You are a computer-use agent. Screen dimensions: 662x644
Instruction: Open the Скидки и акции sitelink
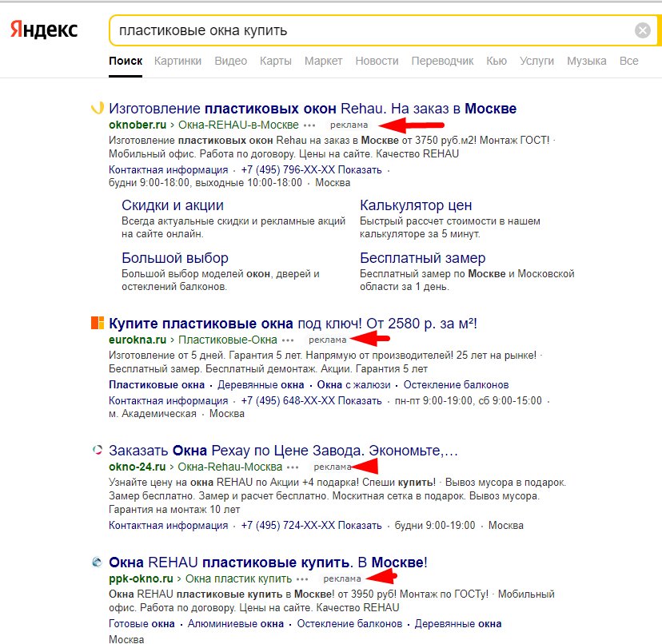[x=173, y=205]
